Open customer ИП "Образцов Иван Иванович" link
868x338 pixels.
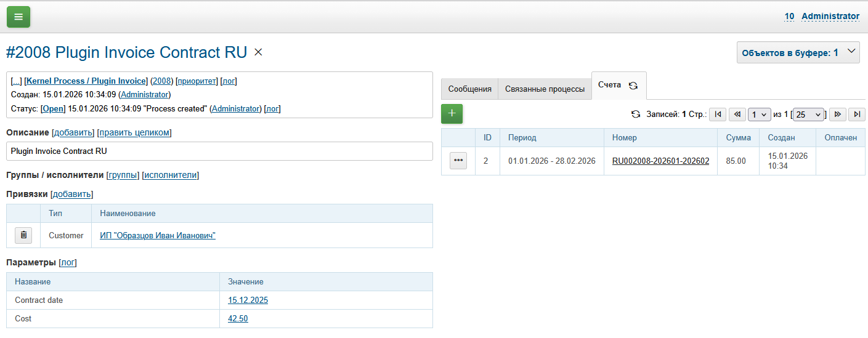pyautogui.click(x=158, y=235)
